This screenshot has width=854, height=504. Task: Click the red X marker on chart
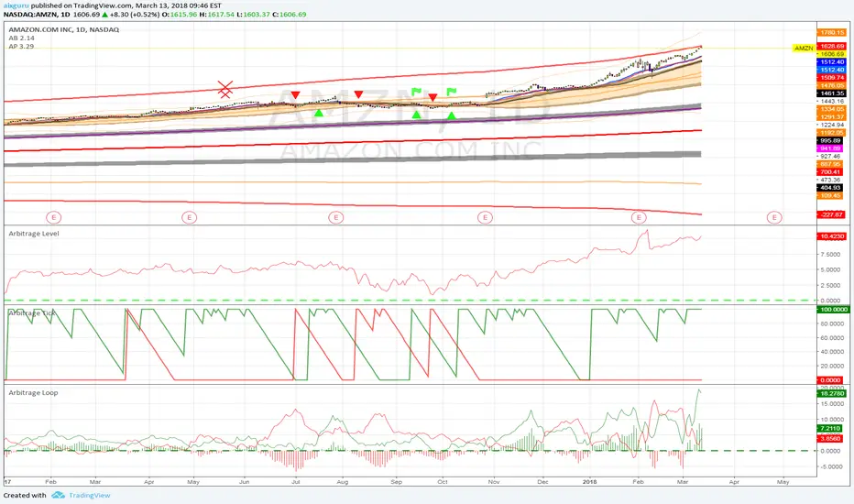coord(224,90)
